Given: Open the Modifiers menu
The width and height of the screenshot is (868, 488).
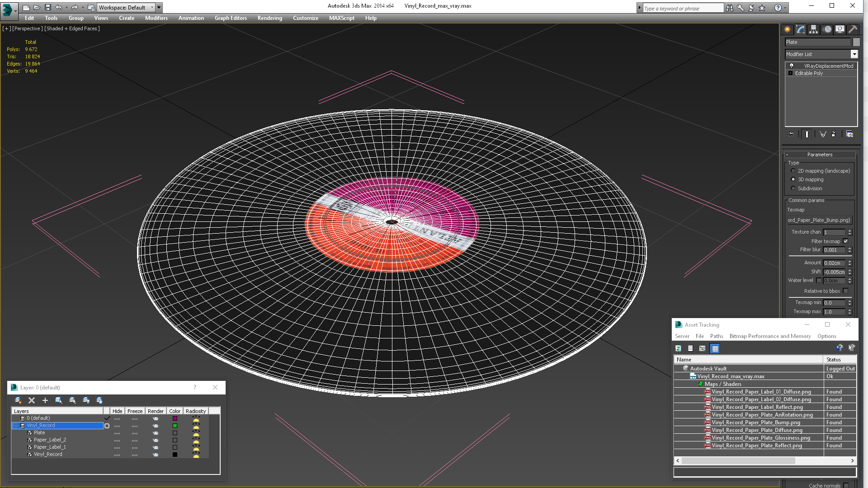Looking at the screenshot, I should click(156, 18).
